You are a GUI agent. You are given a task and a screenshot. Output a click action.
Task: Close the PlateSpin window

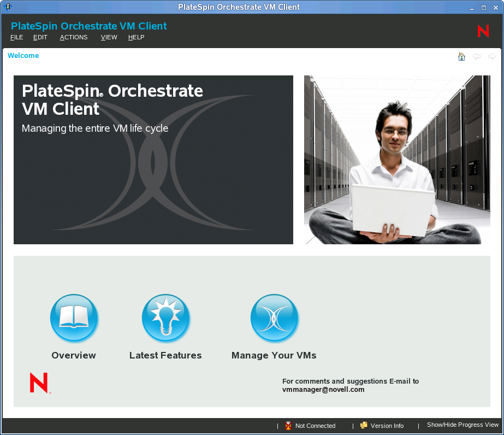[496, 8]
